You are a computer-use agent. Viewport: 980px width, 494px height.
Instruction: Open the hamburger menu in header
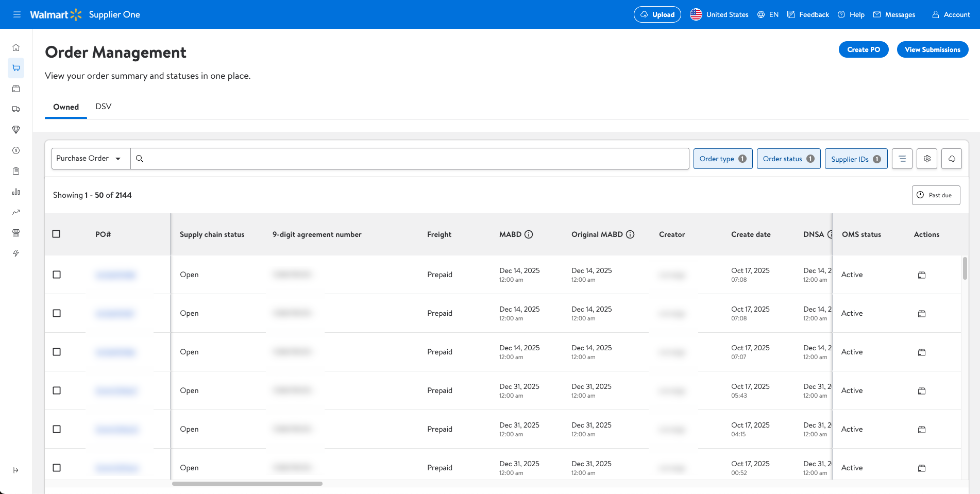pyautogui.click(x=17, y=14)
